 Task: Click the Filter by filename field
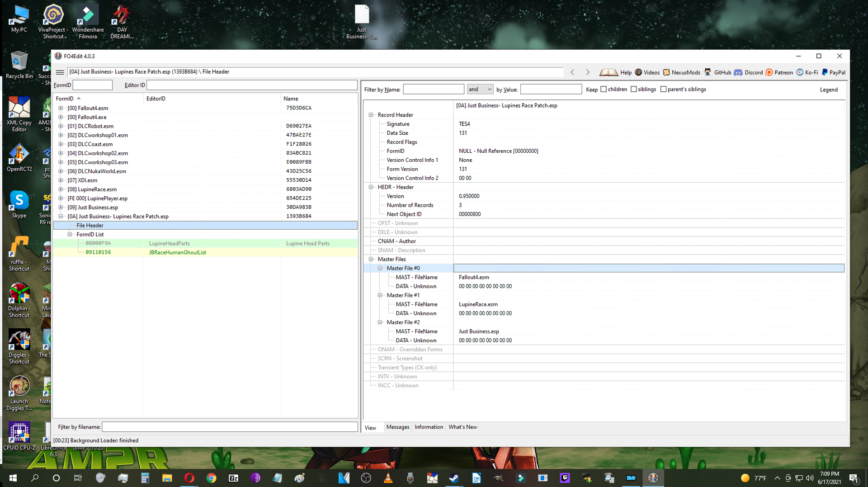[x=230, y=427]
